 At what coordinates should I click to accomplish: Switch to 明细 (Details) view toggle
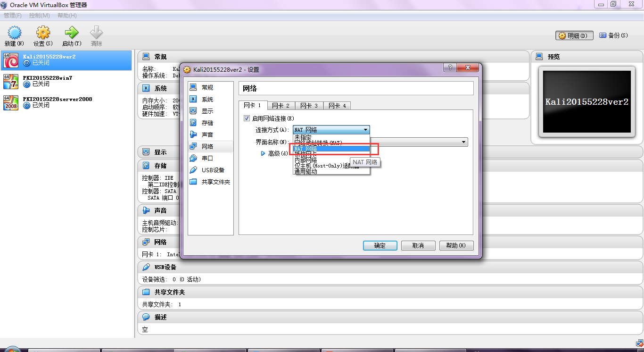[574, 35]
